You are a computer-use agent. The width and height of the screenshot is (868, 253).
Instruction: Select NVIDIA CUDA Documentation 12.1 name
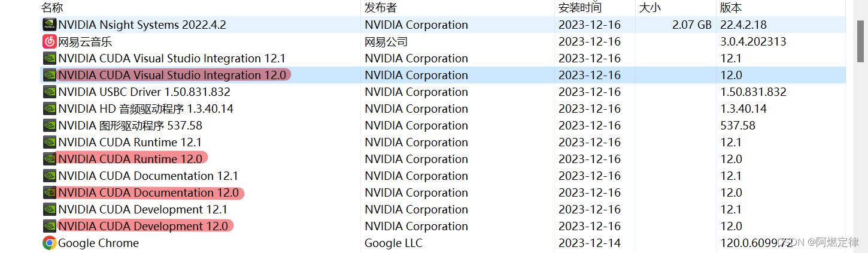[148, 176]
